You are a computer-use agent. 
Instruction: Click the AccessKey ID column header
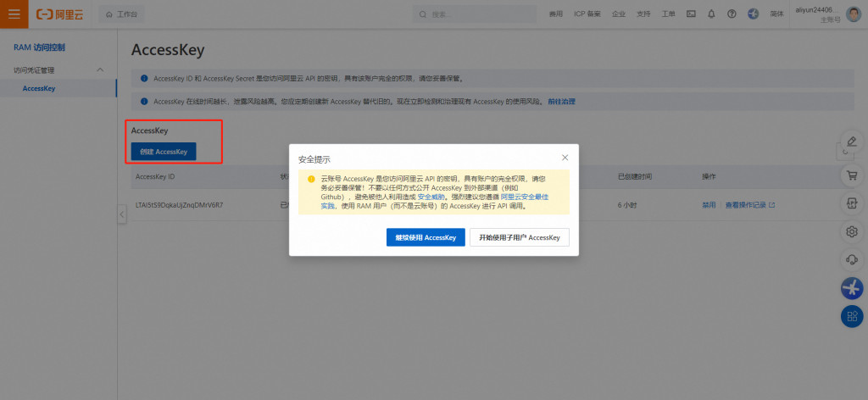(155, 176)
